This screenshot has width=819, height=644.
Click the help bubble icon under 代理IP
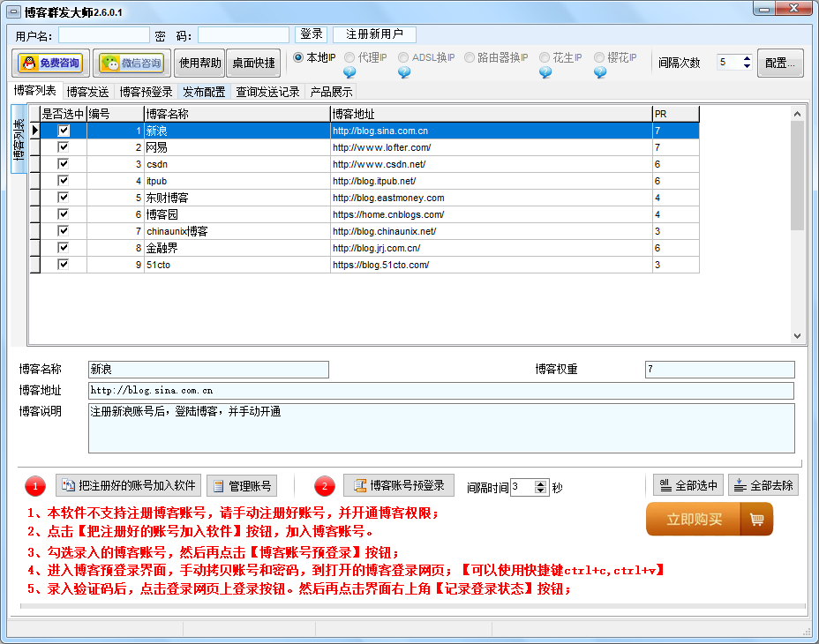(x=349, y=73)
